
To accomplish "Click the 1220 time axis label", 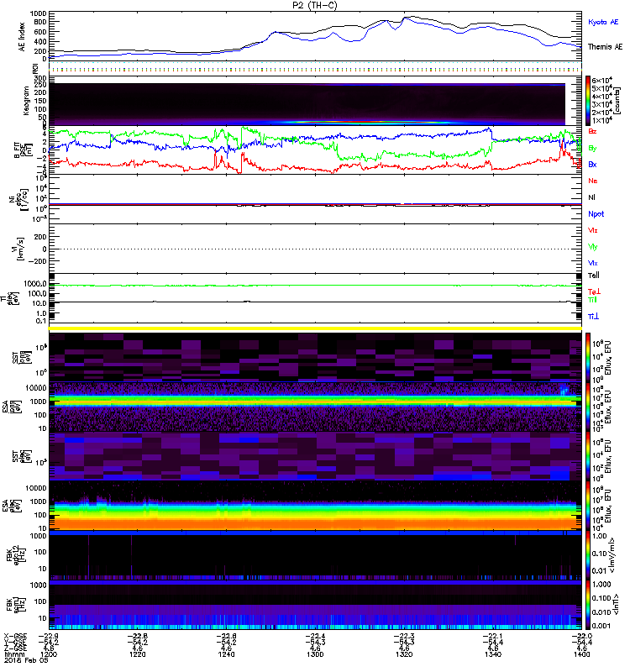I will click(138, 654).
